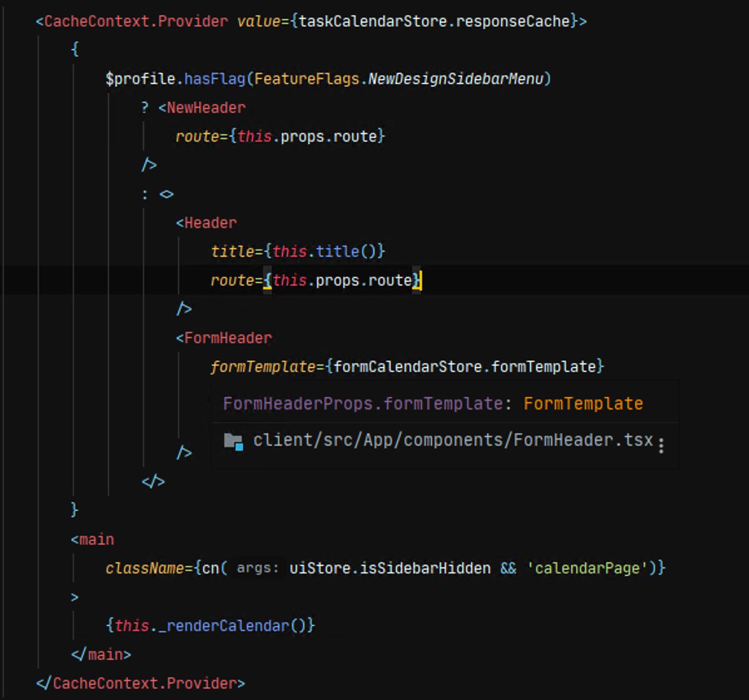
Task: Click the opening main tag
Action: (93, 540)
